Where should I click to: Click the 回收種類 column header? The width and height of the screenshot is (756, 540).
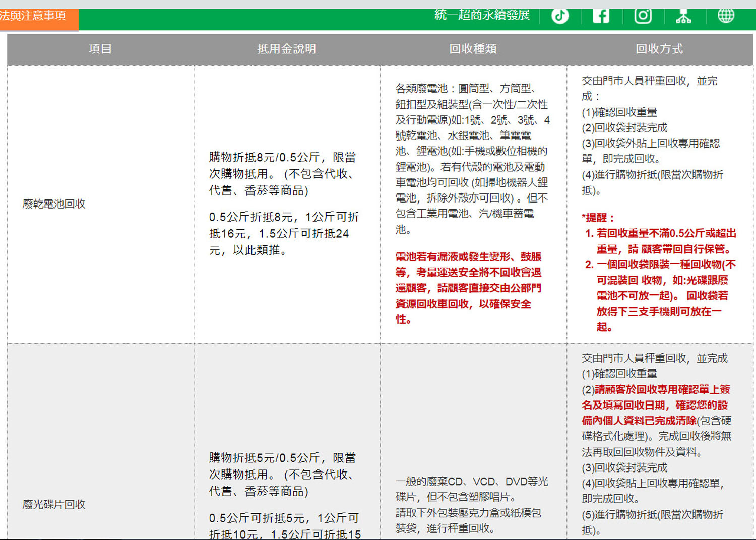click(x=473, y=49)
